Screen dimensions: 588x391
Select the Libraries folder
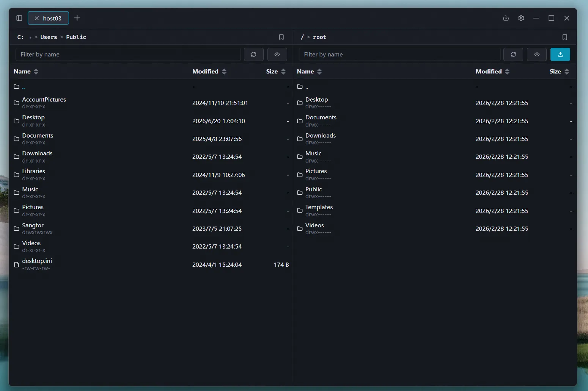(151, 175)
